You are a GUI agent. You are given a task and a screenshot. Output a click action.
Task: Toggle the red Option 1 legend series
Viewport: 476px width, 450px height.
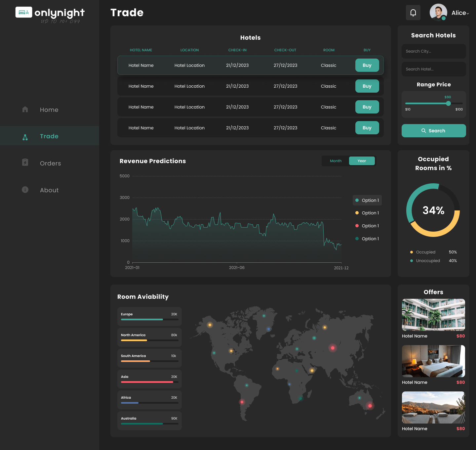coord(367,226)
